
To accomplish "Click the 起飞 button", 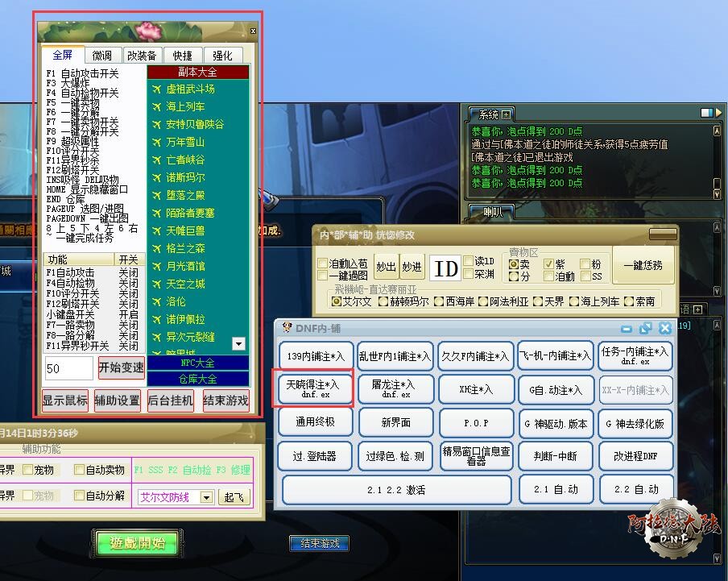I will pyautogui.click(x=234, y=497).
